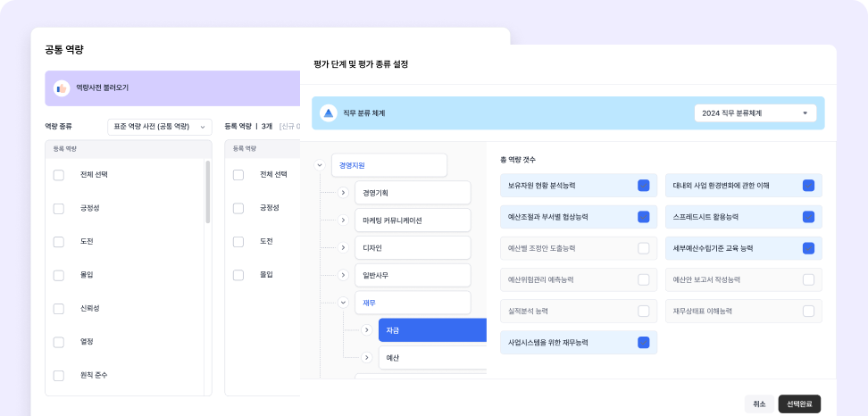
Task: Check 재무상태표 이해능력
Action: pyautogui.click(x=808, y=311)
